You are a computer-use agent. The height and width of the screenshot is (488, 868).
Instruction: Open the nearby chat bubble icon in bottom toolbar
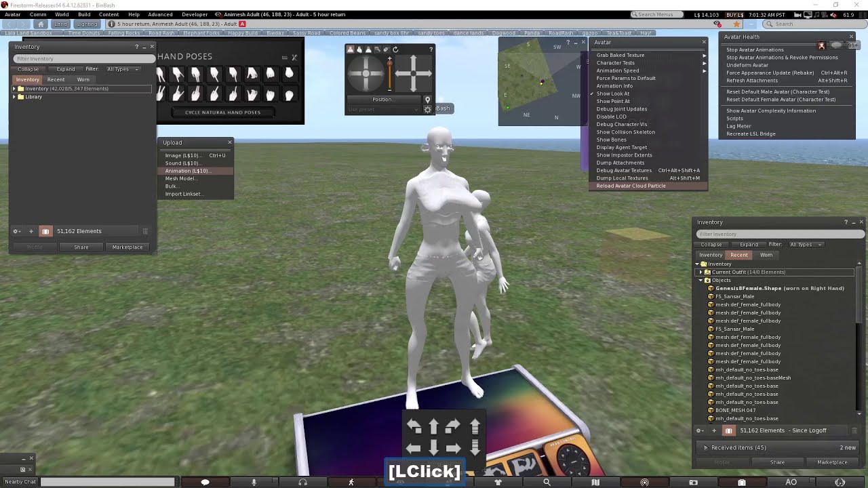click(x=205, y=482)
